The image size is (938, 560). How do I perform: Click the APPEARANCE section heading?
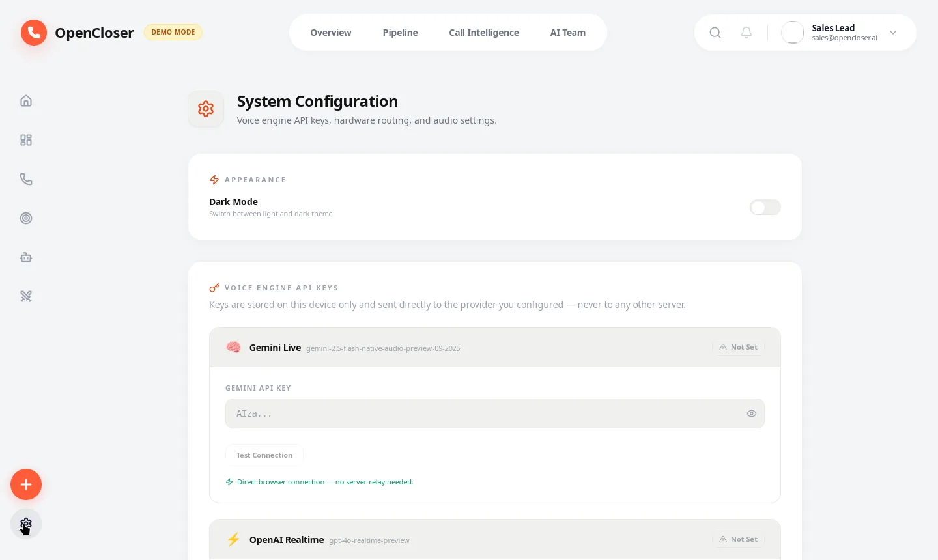click(x=255, y=180)
